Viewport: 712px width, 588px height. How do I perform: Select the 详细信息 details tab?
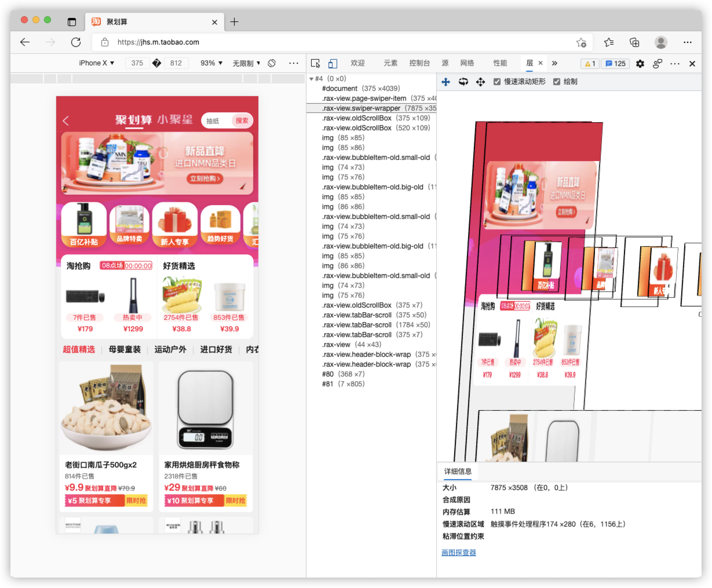click(458, 471)
